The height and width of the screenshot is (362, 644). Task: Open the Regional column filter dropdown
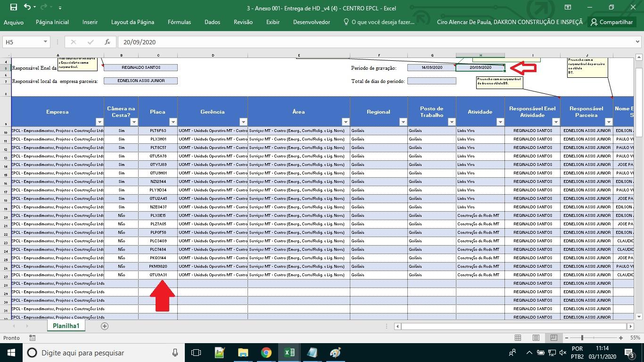(x=403, y=122)
